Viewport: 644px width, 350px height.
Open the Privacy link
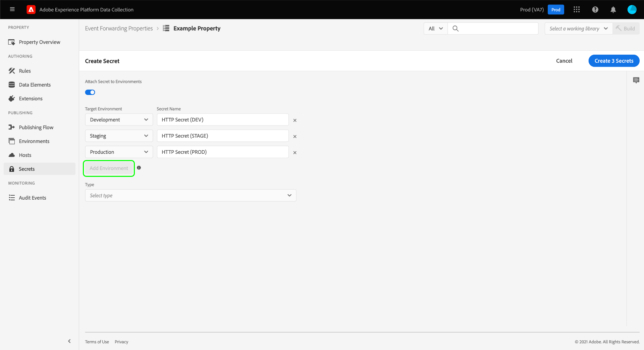pos(121,342)
